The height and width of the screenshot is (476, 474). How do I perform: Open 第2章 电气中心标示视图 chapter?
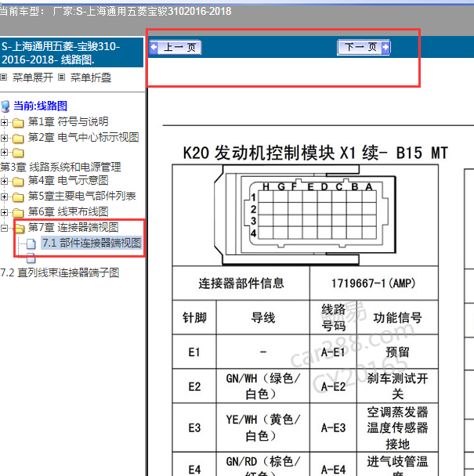point(84,138)
